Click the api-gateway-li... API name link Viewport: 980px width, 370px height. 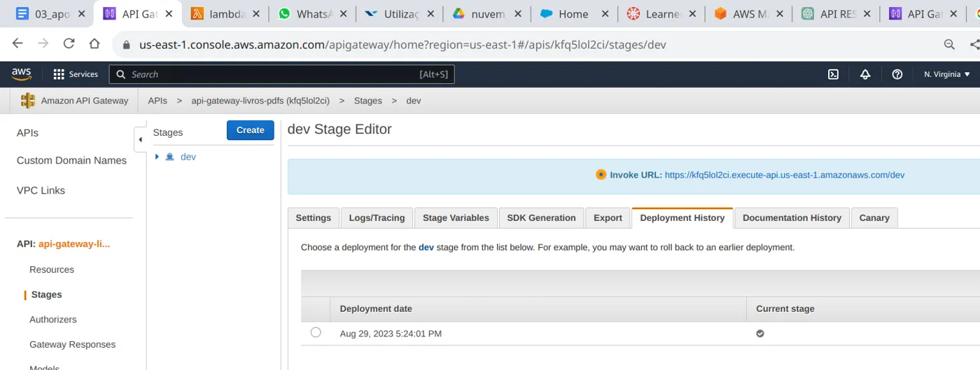click(74, 244)
